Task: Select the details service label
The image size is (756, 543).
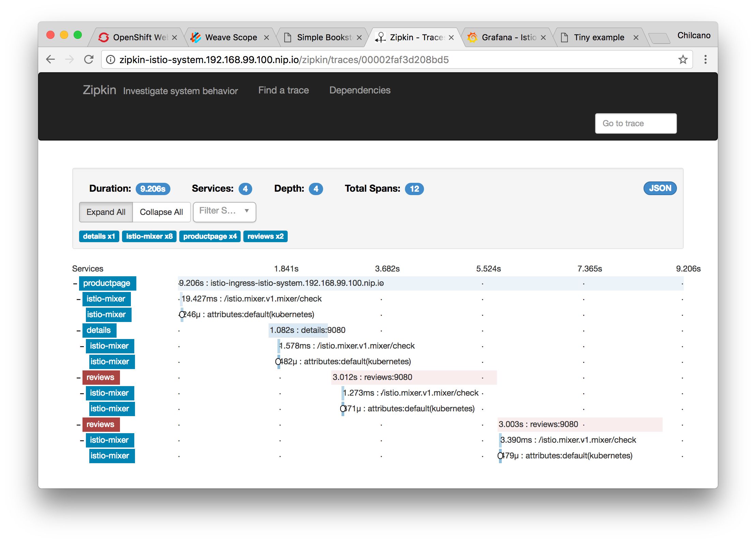Action: coord(99,331)
